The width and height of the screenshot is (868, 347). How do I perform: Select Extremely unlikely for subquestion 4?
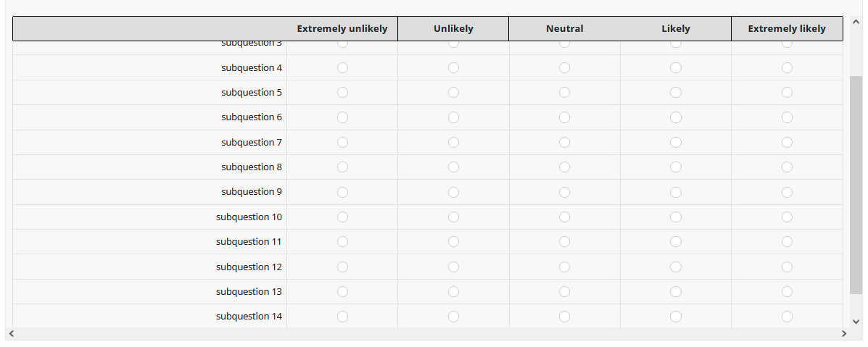(x=342, y=67)
